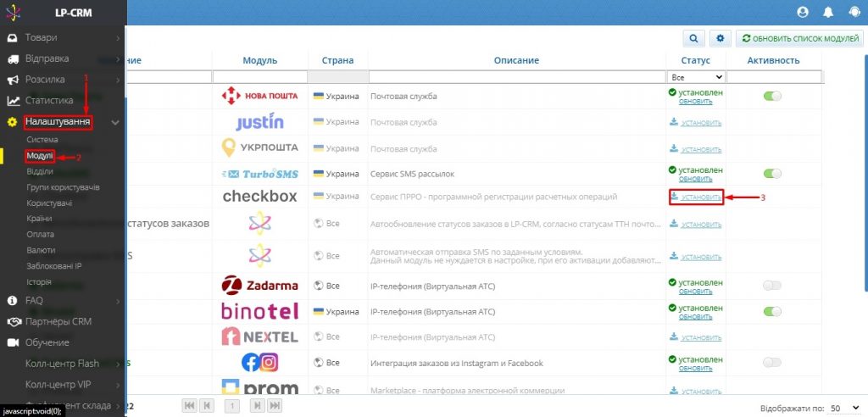Image resolution: width=868 pixels, height=417 pixels.
Task: Go to next page pagination button
Action: click(258, 406)
